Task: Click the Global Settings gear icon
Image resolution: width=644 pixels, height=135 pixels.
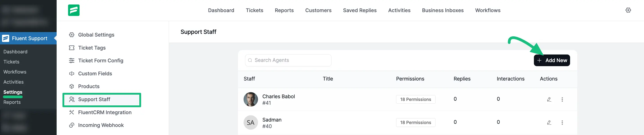Action: (x=72, y=35)
